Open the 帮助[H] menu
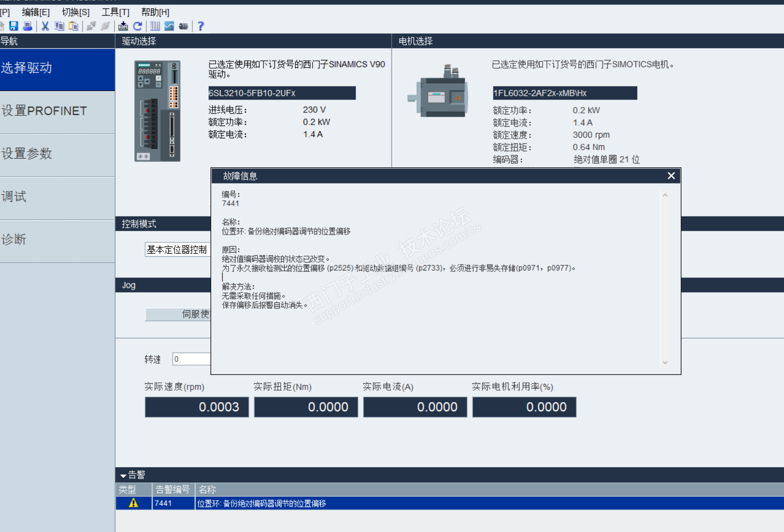This screenshot has height=532, width=784. [x=155, y=12]
